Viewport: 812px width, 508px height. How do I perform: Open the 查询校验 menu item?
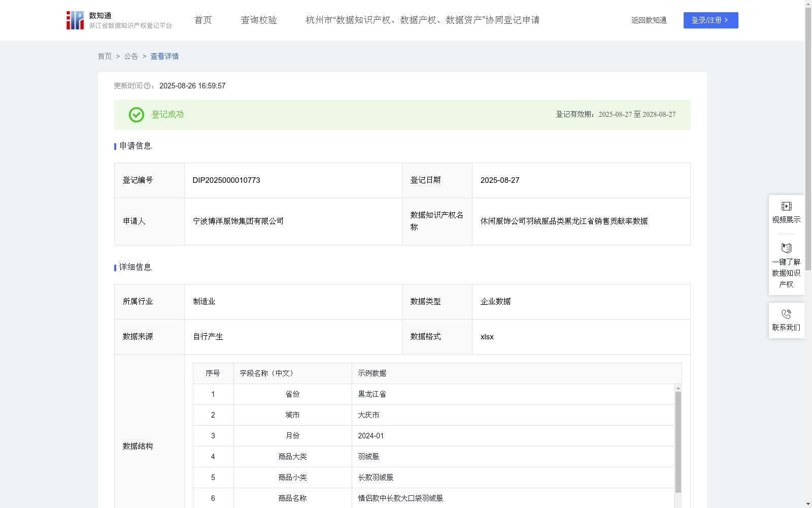(259, 20)
